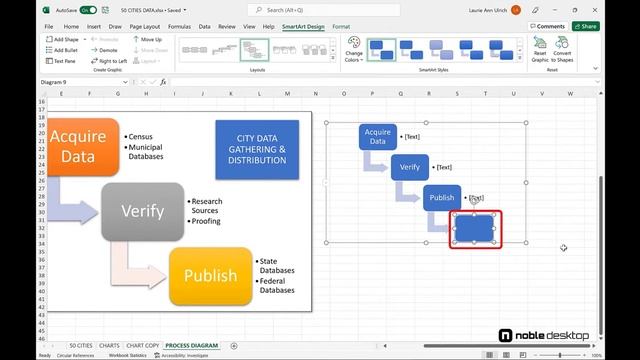Screen dimensions: 640x360
Task: Expand the Layouts gallery more button
Action: pyautogui.click(x=333, y=58)
